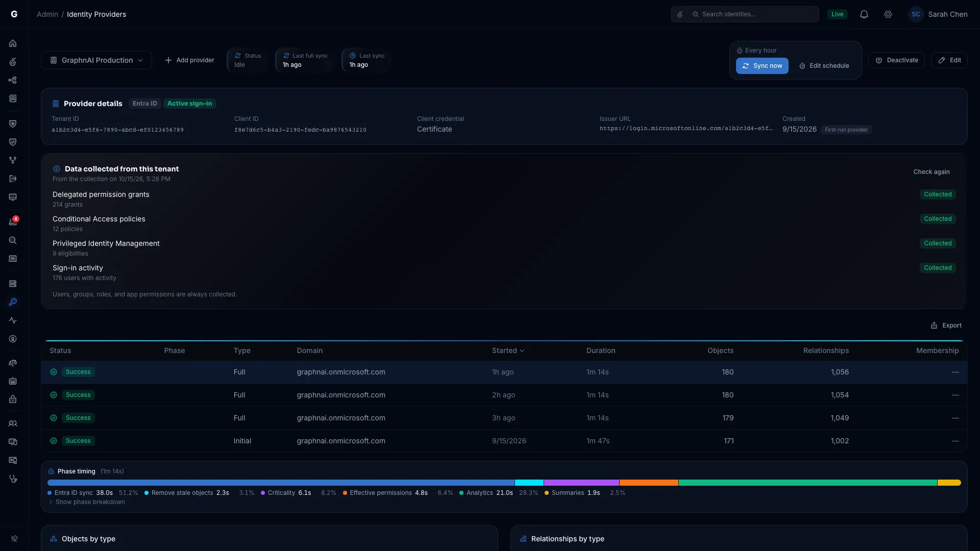Image resolution: width=980 pixels, height=551 pixels.
Task: Click the blue Entra ID sync bar segment
Action: 281,483
